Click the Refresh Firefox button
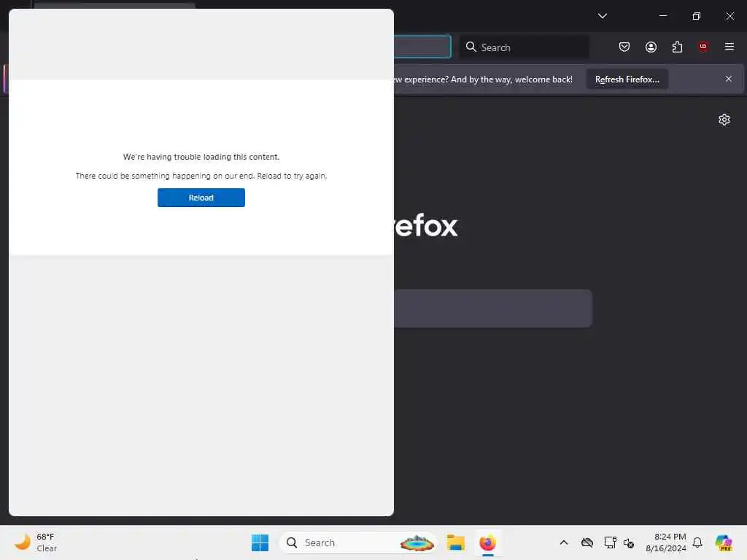This screenshot has width=747, height=560. tap(627, 79)
